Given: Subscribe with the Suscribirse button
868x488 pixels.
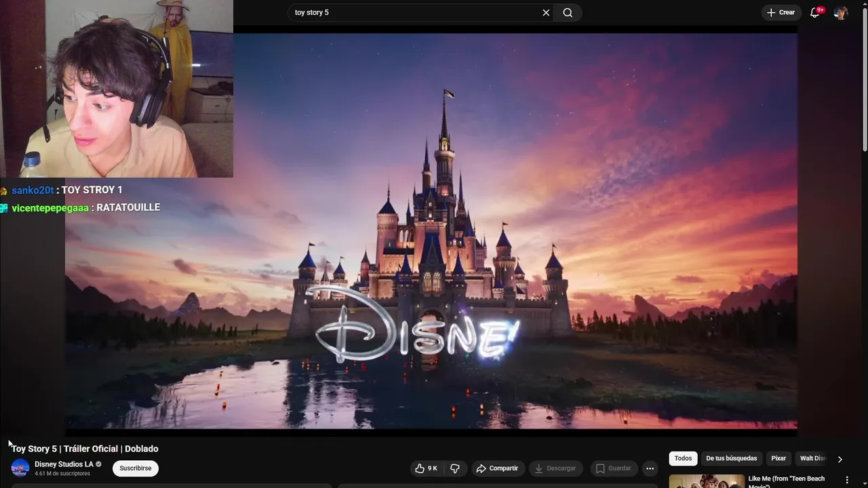Looking at the screenshot, I should [x=136, y=468].
